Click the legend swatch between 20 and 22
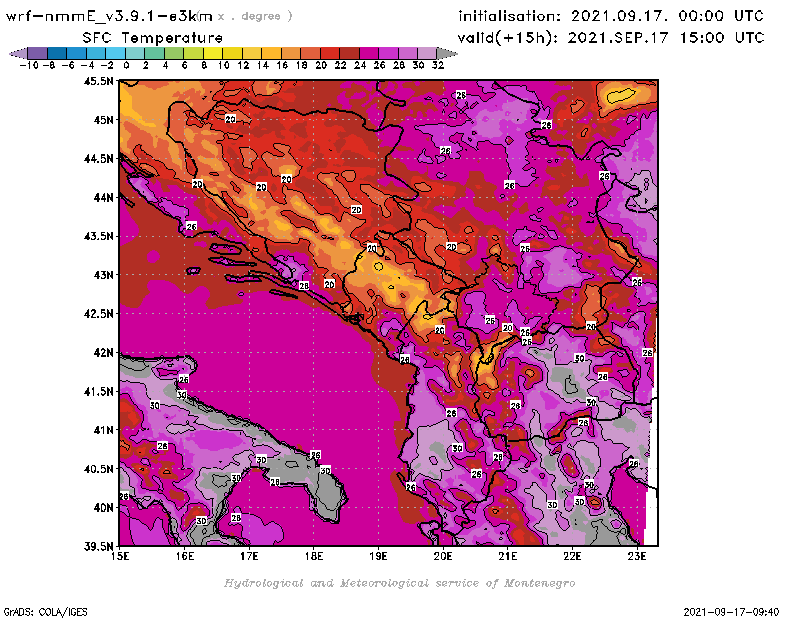Viewport: 800px width, 618px height. [330, 53]
